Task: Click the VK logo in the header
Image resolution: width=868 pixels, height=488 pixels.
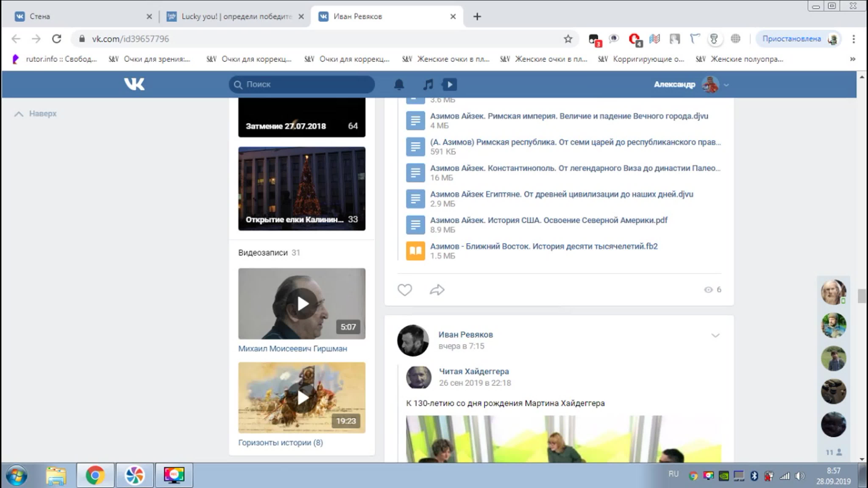Action: coord(134,84)
